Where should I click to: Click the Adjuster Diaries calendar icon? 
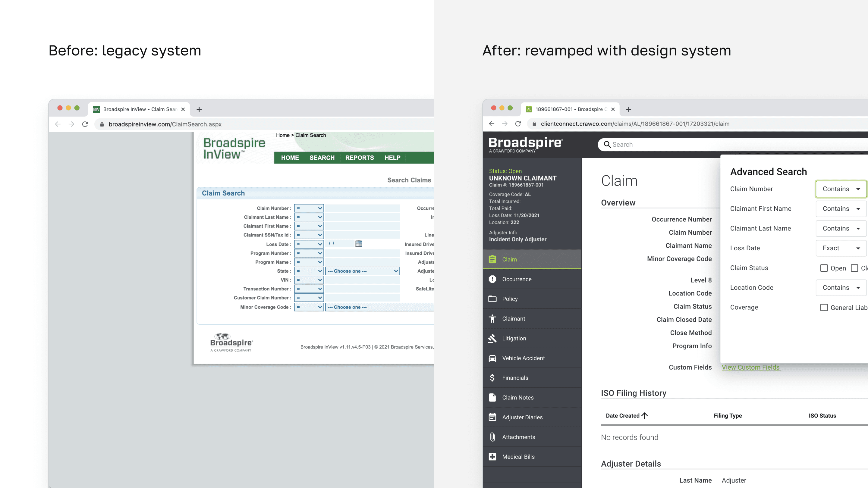[x=492, y=417]
